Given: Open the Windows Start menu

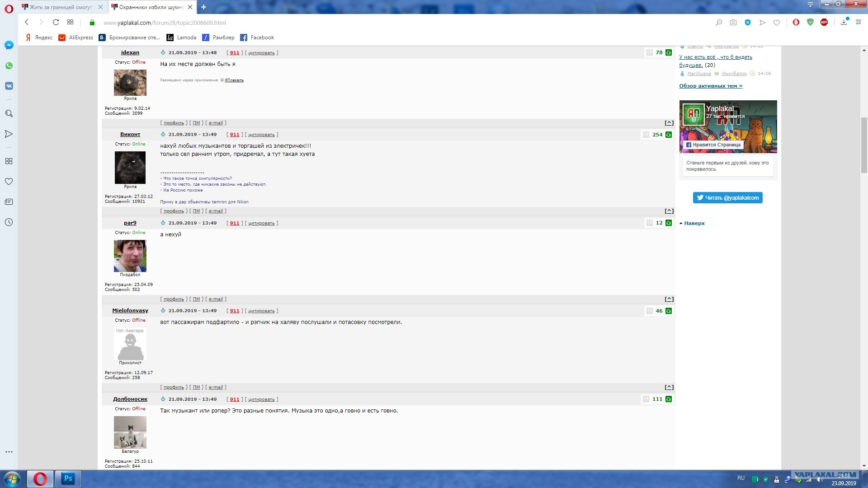Looking at the screenshot, I should pos(12,479).
